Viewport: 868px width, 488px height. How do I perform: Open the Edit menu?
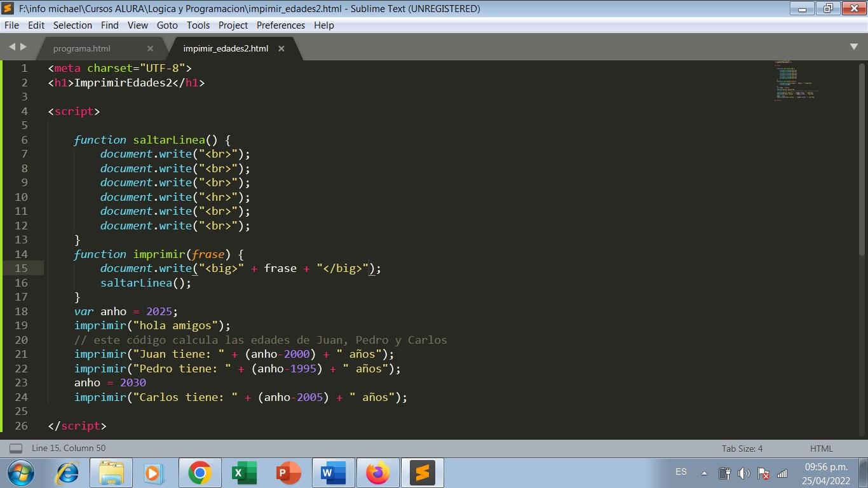click(x=36, y=25)
